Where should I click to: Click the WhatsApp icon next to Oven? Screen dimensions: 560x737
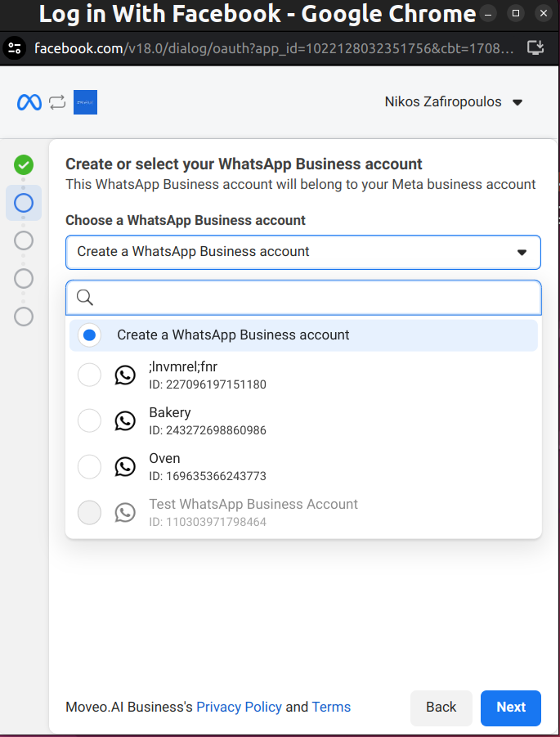pos(125,467)
